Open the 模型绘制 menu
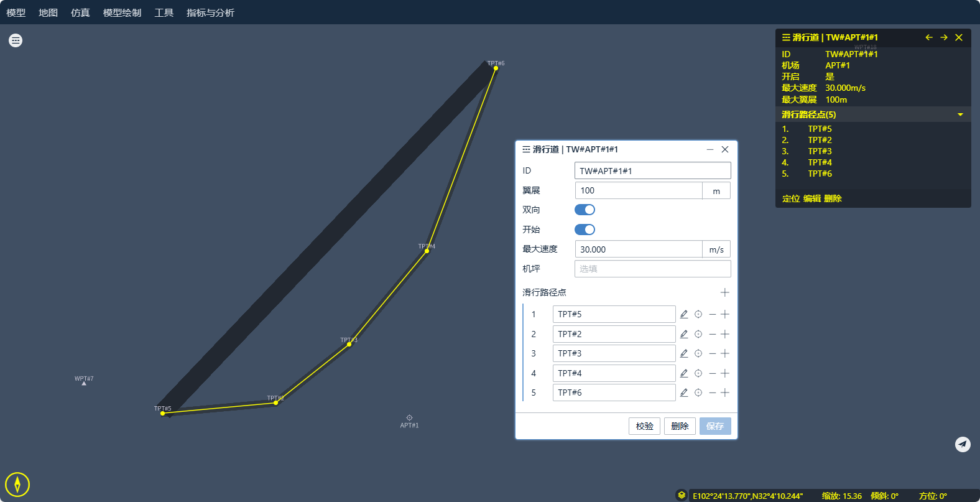 122,12
